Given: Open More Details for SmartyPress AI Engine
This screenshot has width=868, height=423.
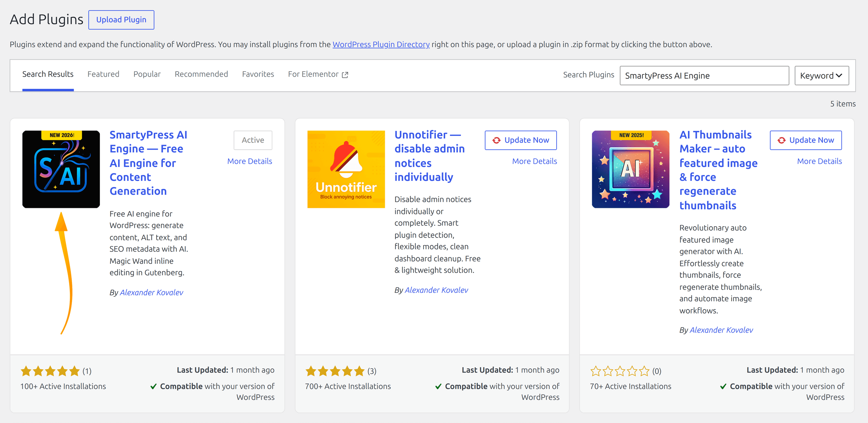Looking at the screenshot, I should (x=250, y=161).
